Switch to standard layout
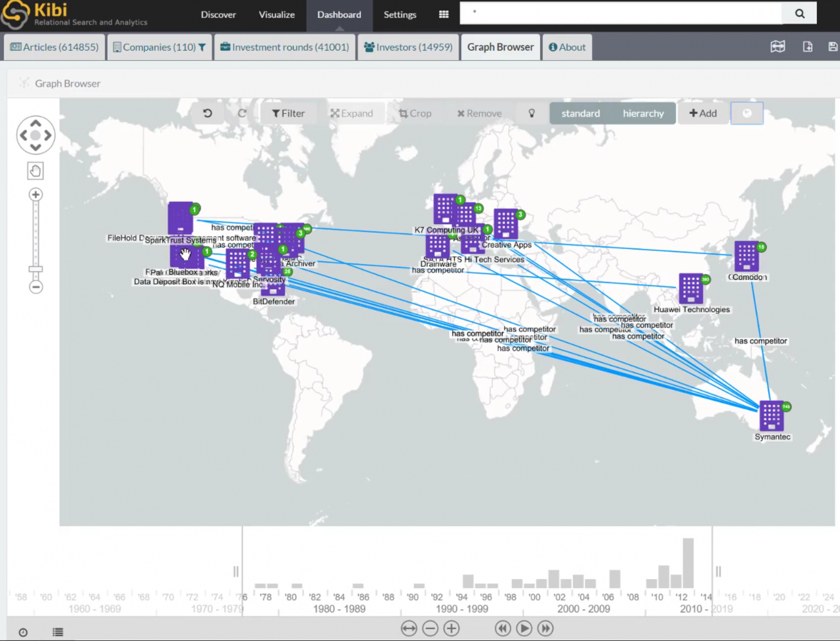Screen dimensions: 840x641 [581, 113]
